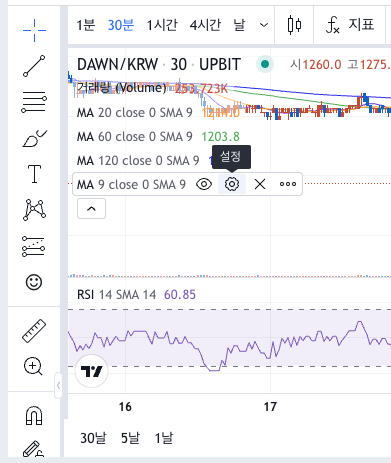Viewport: 391px width, 463px height.
Task: Select the MA 60 close indicator legend
Action: point(135,137)
